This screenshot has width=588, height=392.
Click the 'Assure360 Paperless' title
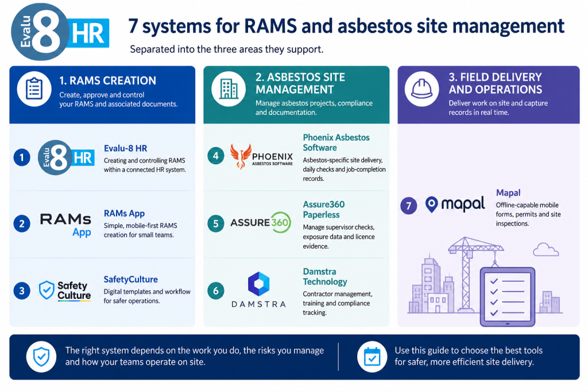tap(324, 209)
